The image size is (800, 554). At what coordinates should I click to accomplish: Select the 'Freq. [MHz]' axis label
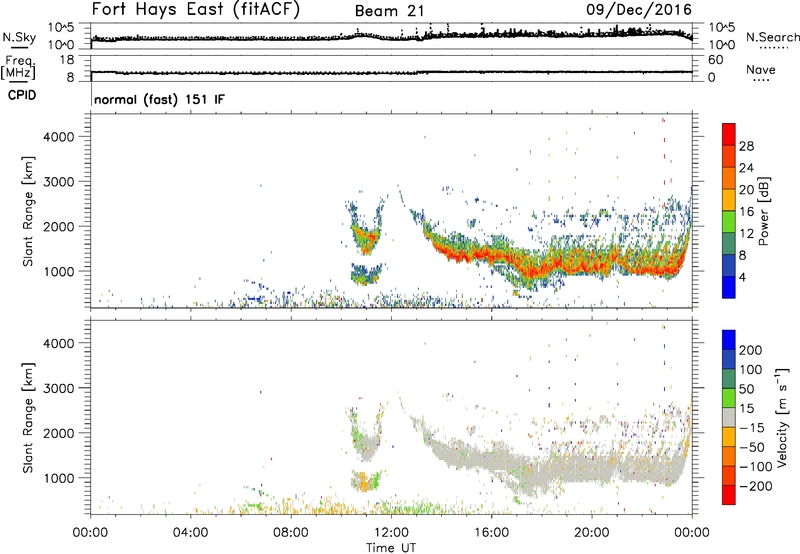[x=18, y=68]
